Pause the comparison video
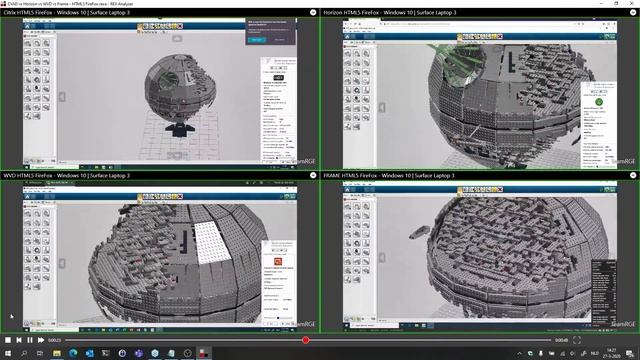The image size is (640, 360). click(30, 340)
